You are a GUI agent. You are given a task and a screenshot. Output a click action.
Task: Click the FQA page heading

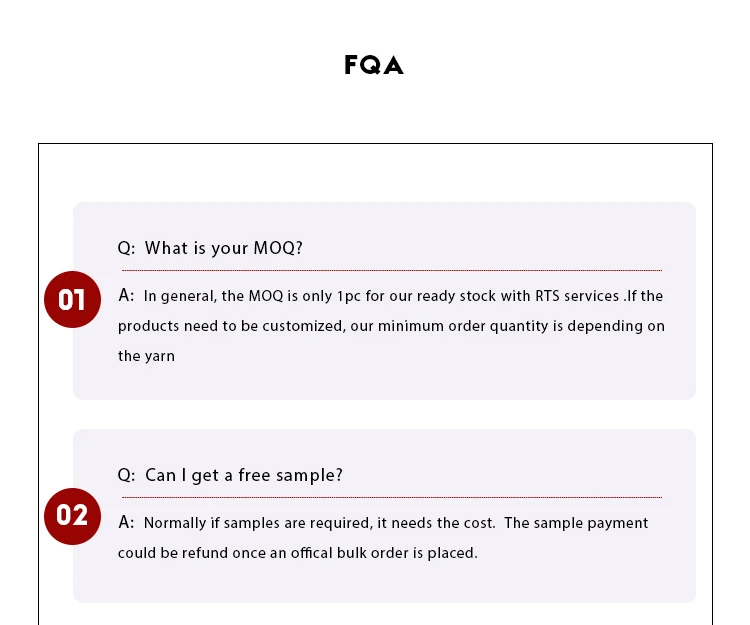pos(374,66)
